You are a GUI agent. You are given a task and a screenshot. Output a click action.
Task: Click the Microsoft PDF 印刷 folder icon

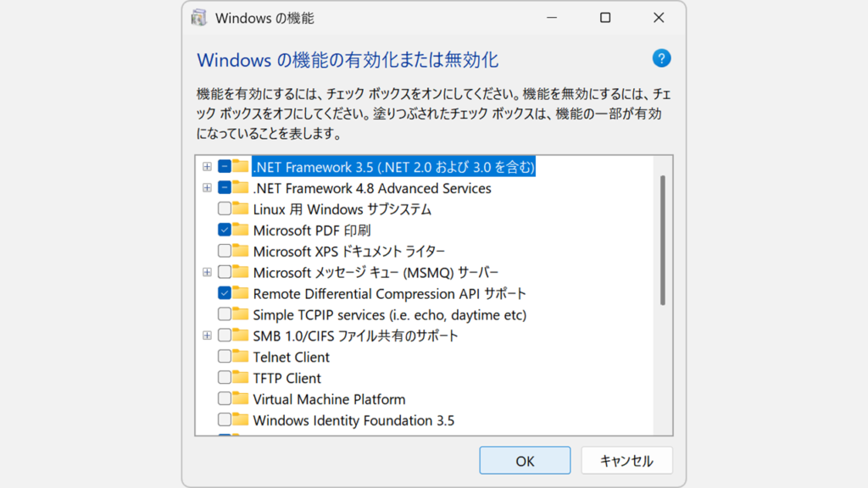241,230
